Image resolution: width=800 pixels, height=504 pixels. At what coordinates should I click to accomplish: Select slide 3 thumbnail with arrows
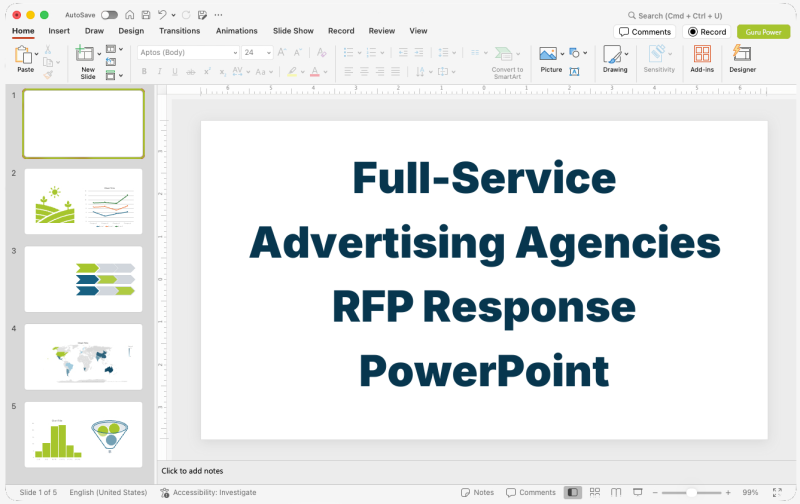pyautogui.click(x=83, y=279)
